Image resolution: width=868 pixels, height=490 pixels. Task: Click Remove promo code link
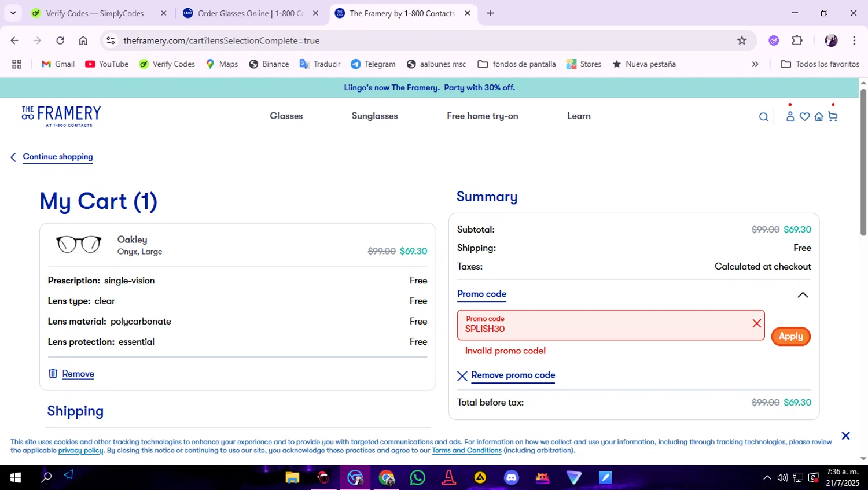513,375
